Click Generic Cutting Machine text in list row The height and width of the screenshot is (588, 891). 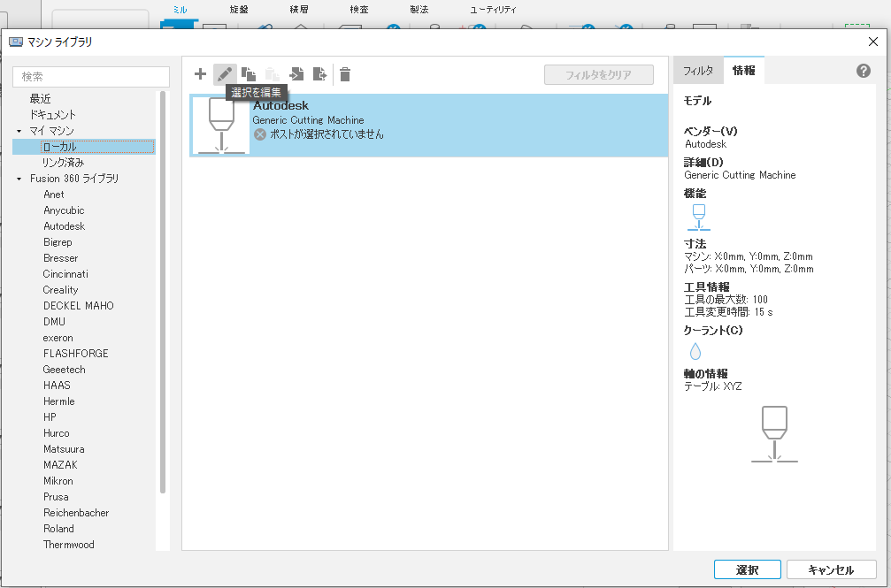pyautogui.click(x=308, y=120)
